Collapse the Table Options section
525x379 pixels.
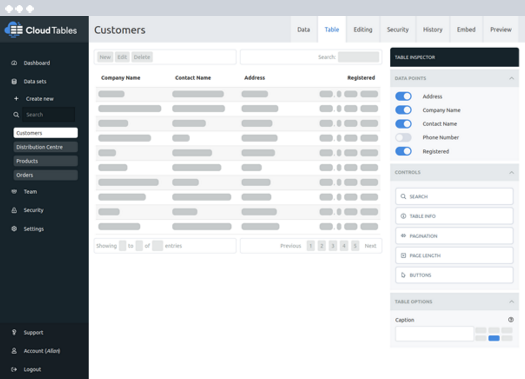[512, 302]
